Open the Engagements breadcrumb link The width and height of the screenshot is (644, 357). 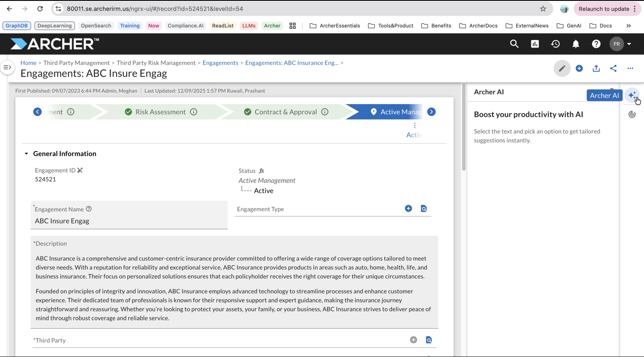click(220, 63)
